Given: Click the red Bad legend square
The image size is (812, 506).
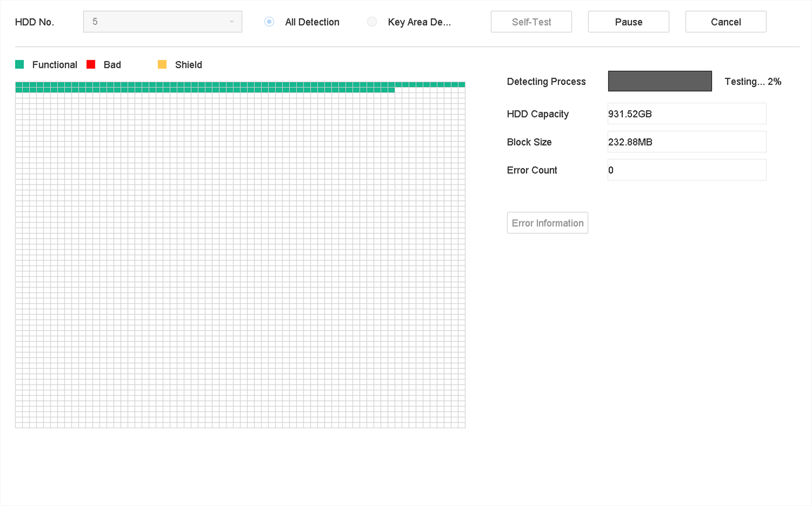Looking at the screenshot, I should (x=91, y=64).
